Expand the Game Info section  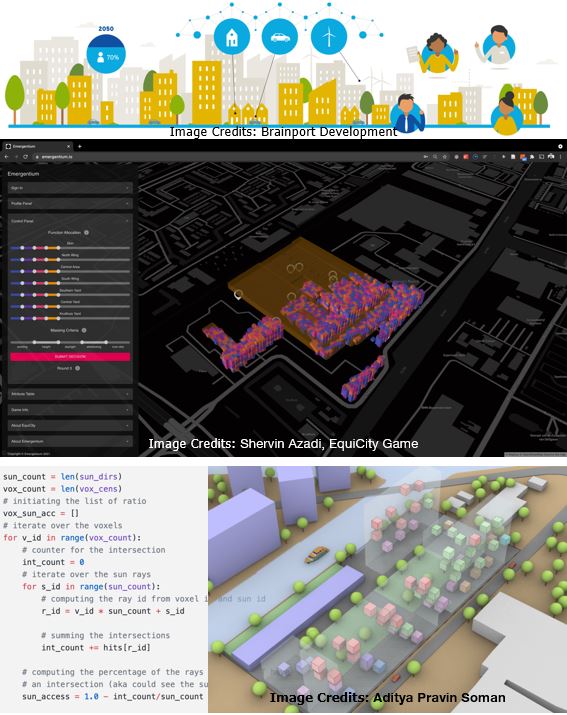pos(70,410)
